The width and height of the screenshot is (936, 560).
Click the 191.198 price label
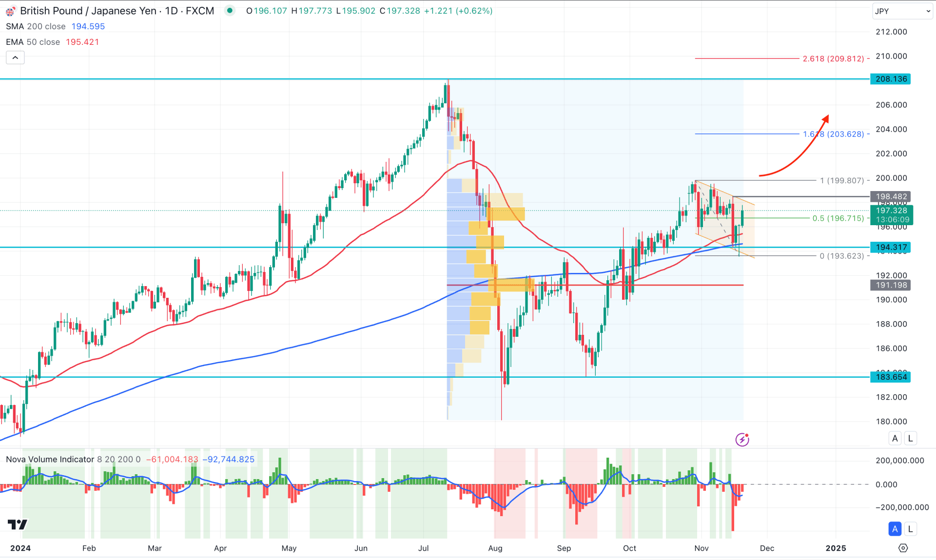tap(891, 285)
